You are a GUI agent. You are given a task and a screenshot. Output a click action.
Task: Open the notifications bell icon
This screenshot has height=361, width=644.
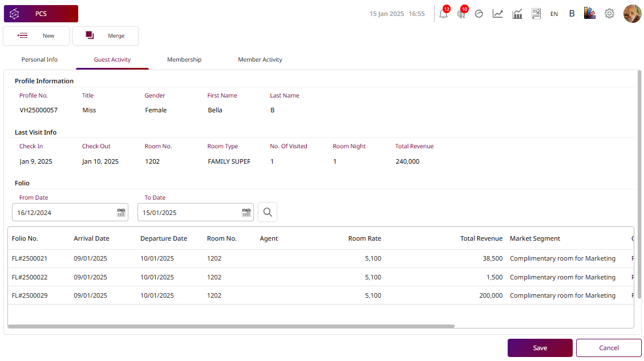pos(443,14)
